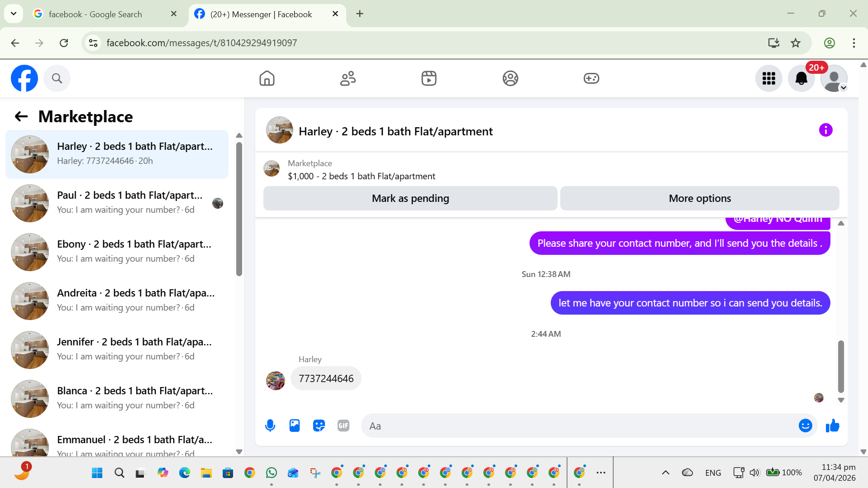Mark the listing as pending
Viewport: 868px width, 488px height.
(410, 198)
